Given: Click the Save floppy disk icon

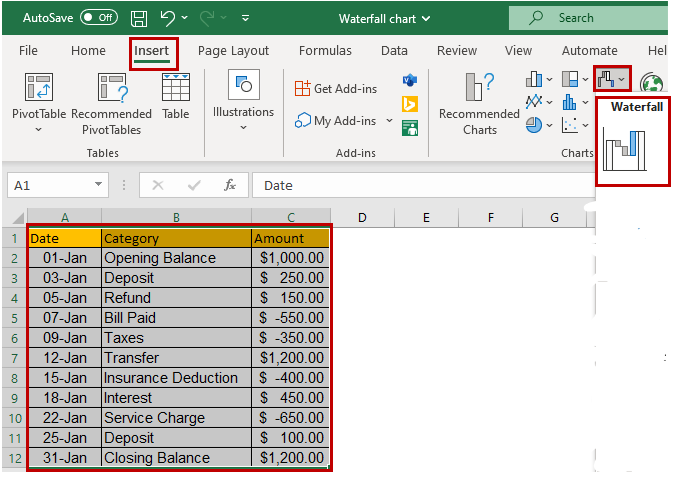Looking at the screenshot, I should click(139, 18).
